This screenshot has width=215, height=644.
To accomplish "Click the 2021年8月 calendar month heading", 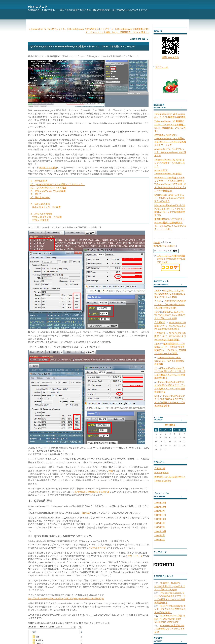I will [x=170, y=425].
